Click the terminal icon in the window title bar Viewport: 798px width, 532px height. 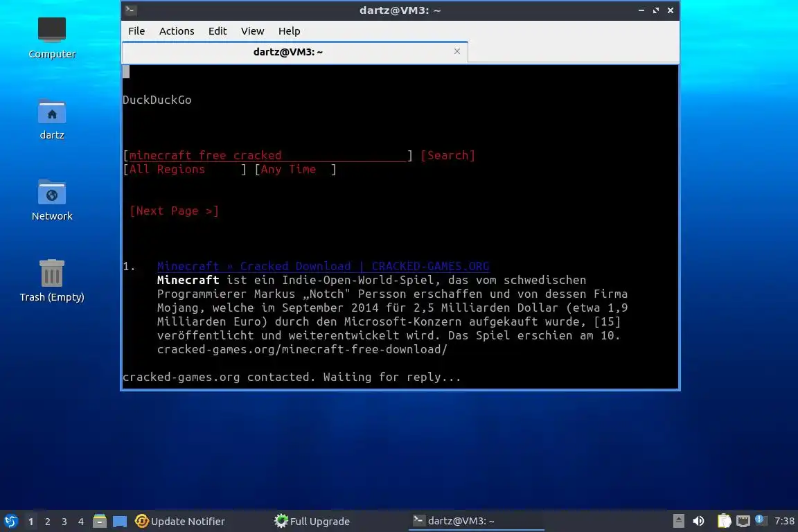coord(130,10)
